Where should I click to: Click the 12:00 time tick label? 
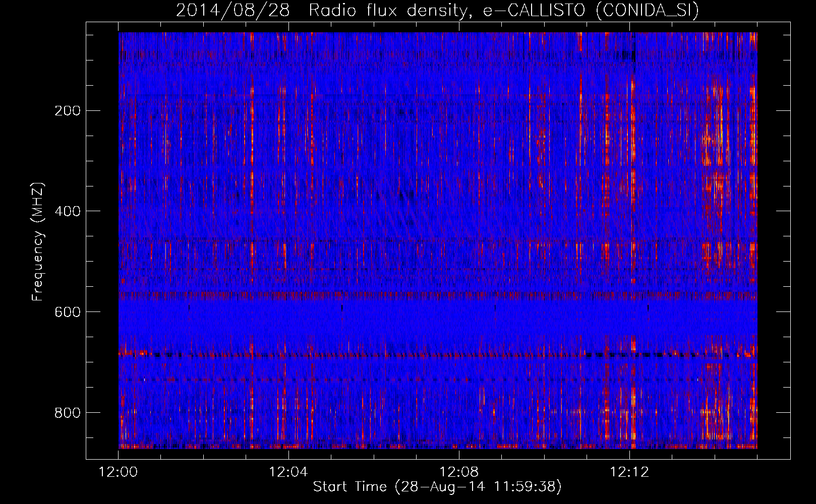pos(119,472)
